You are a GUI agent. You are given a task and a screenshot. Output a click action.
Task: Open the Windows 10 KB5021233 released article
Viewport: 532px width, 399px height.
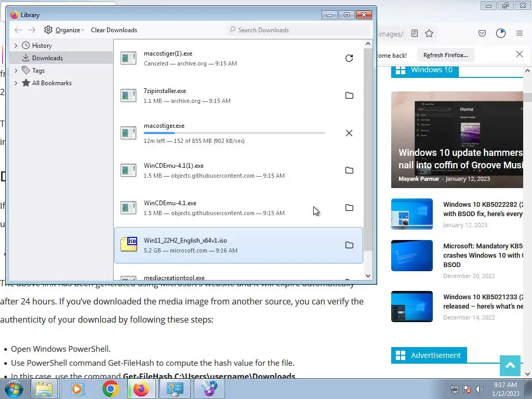point(483,301)
